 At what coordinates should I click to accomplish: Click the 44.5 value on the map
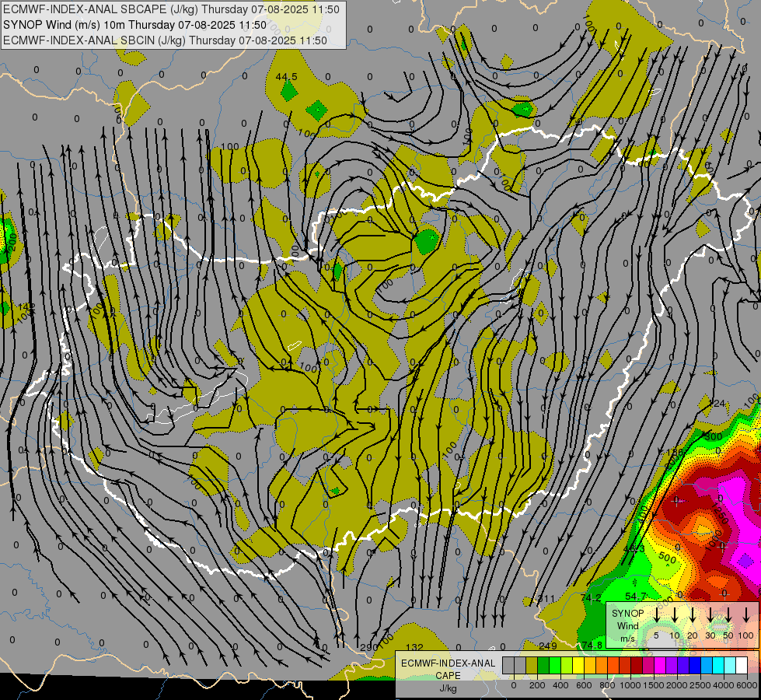286,77
